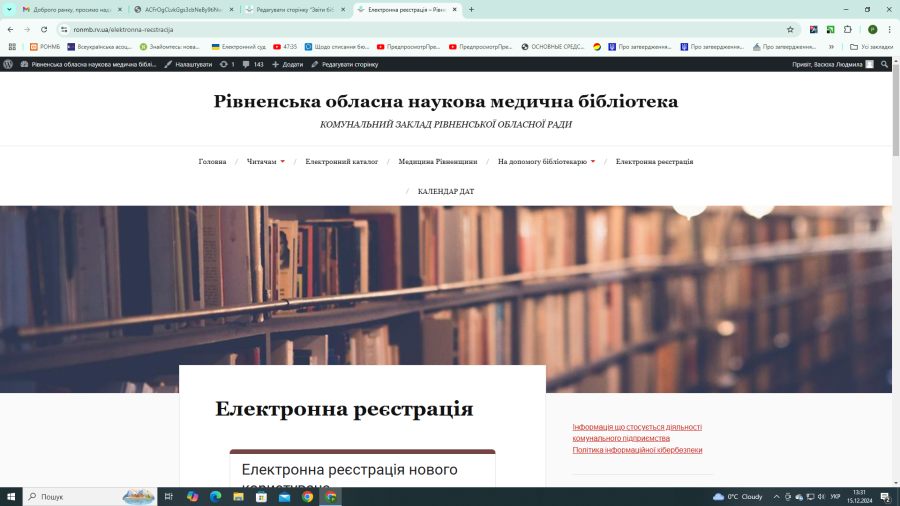Click Редагувати сторінку in admin bar

tap(345, 64)
